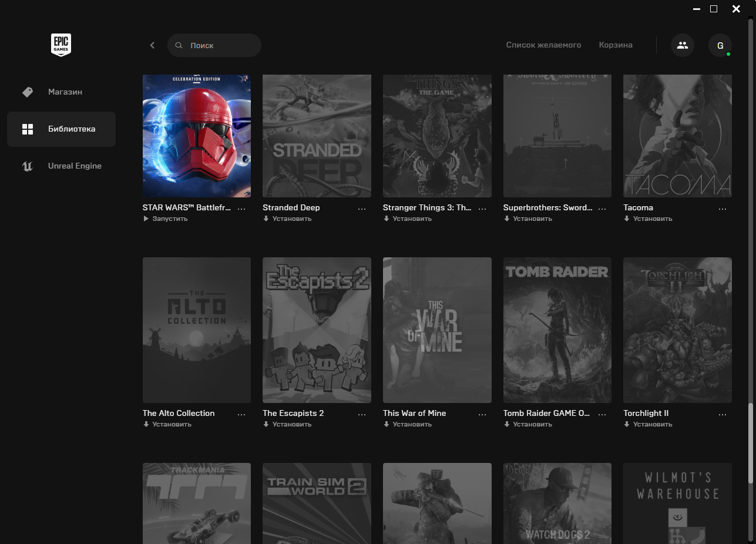Click the download icon under Stranded Deep
756x544 pixels.
(x=266, y=219)
